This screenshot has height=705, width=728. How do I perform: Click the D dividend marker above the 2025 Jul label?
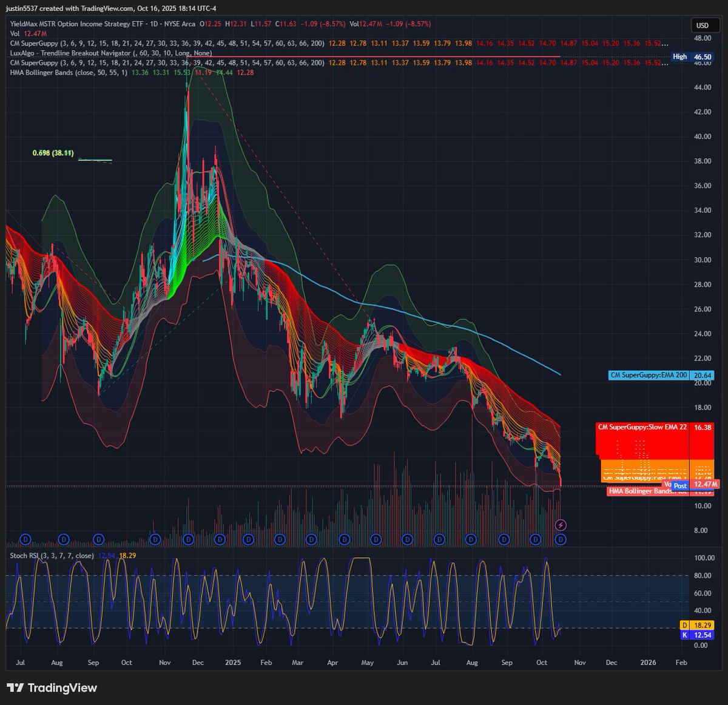440,539
